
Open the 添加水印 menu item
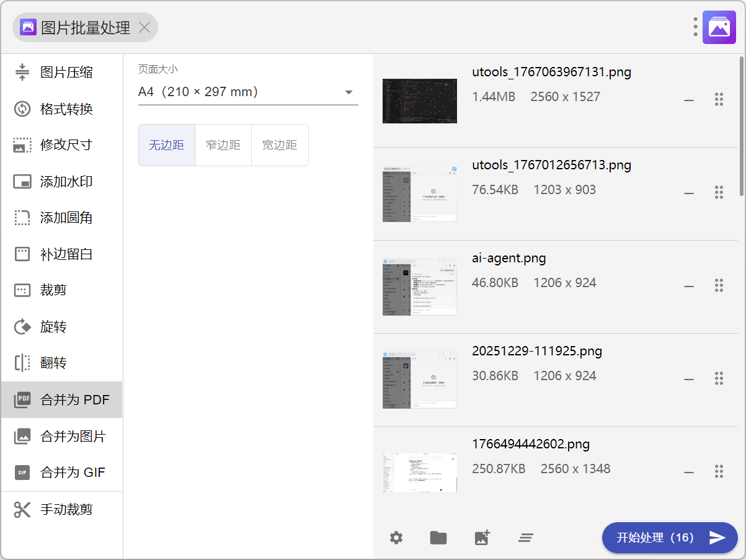pyautogui.click(x=61, y=182)
